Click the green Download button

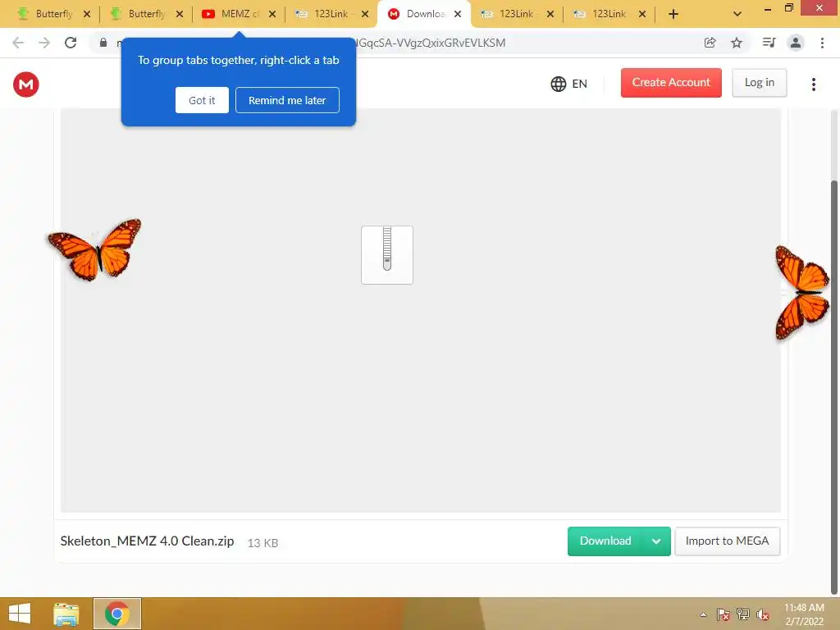coord(605,541)
